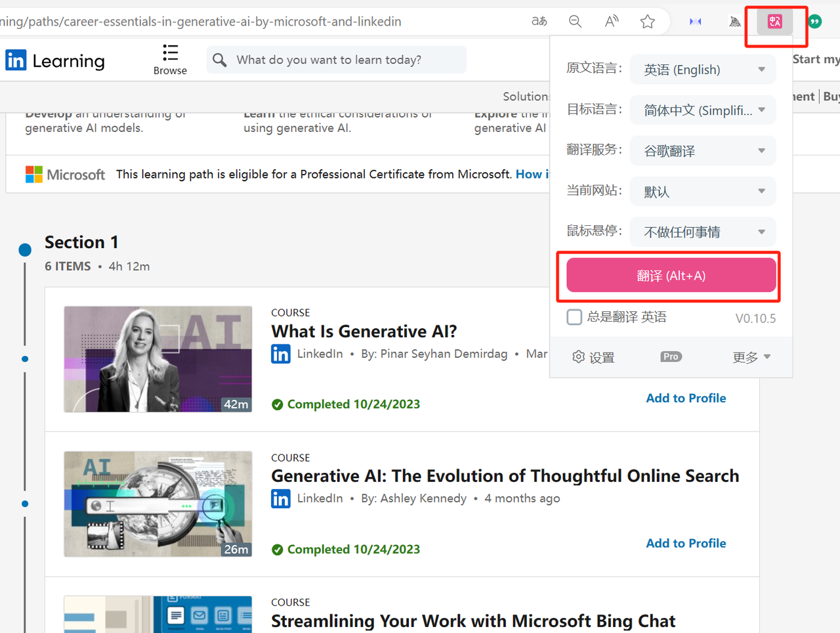Click the immersive translate extension icon
This screenshot has width=840, height=633.
point(774,22)
